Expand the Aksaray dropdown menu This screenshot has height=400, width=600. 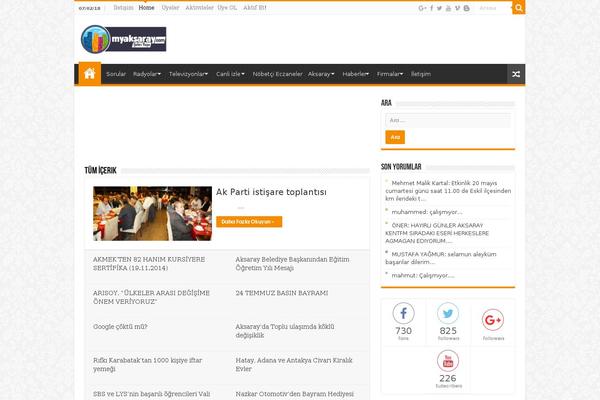[321, 74]
